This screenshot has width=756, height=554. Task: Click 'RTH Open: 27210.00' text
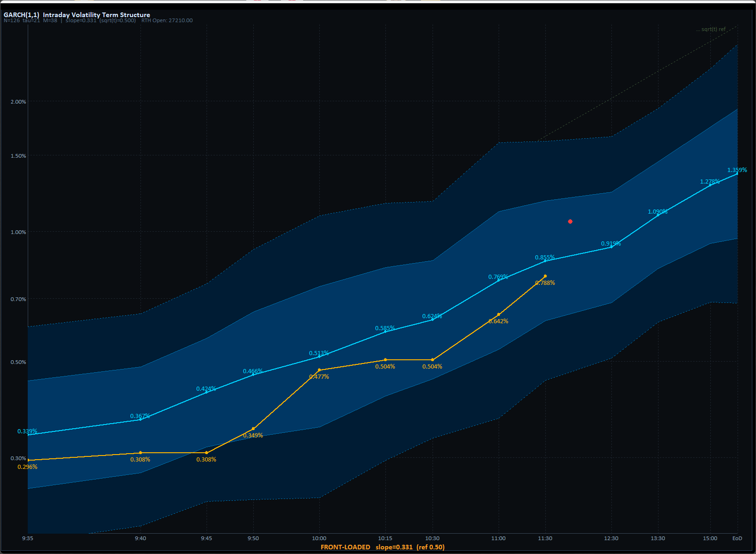(x=167, y=20)
